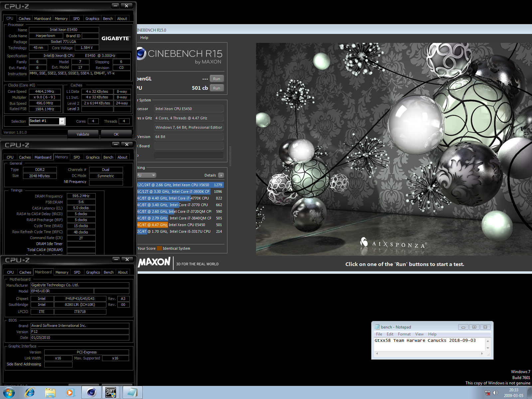The height and width of the screenshot is (399, 532).
Task: Open Windows Media Player taskbar icon
Action: click(x=70, y=393)
